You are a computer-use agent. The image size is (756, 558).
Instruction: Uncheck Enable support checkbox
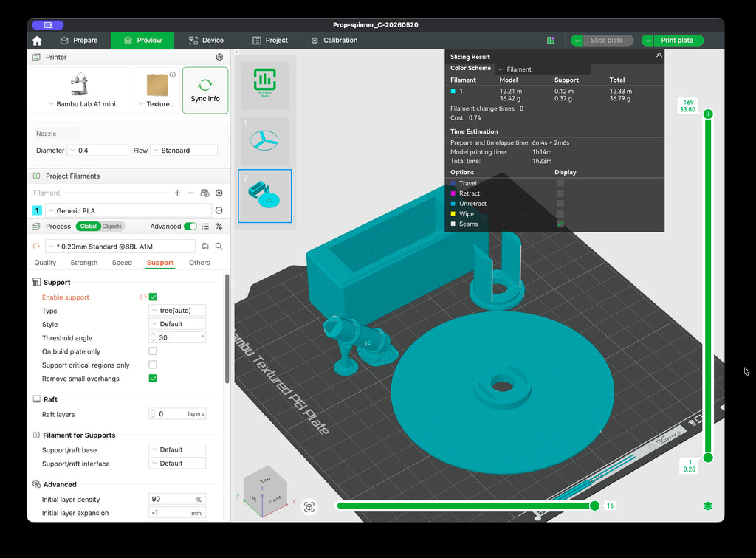point(153,297)
